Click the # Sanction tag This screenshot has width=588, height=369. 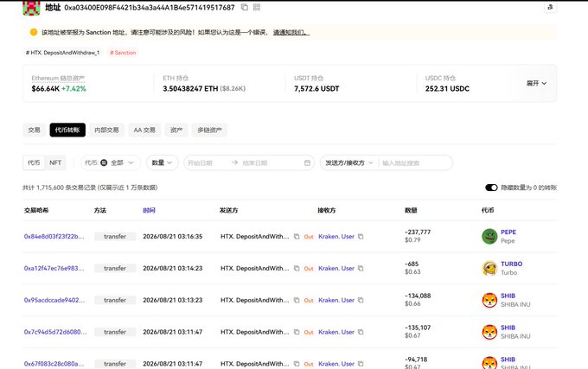click(x=123, y=53)
